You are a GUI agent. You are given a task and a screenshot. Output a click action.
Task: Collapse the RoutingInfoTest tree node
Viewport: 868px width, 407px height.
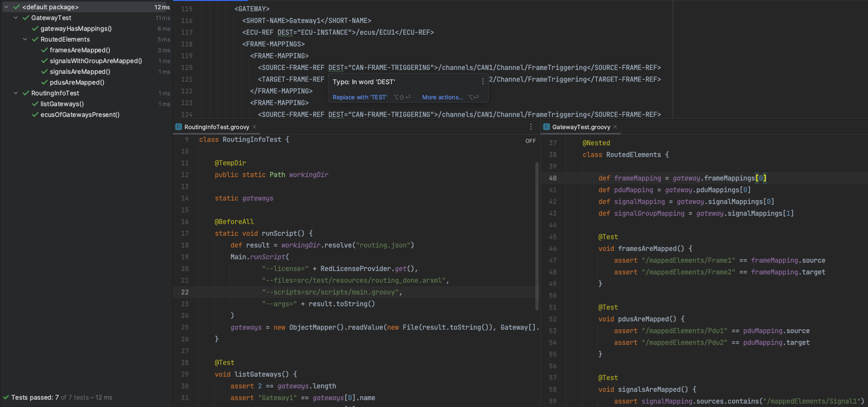click(x=16, y=93)
